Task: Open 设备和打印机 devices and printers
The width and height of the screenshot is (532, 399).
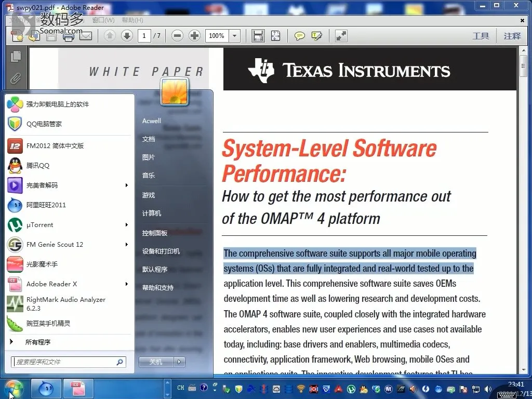Action: pyautogui.click(x=161, y=251)
